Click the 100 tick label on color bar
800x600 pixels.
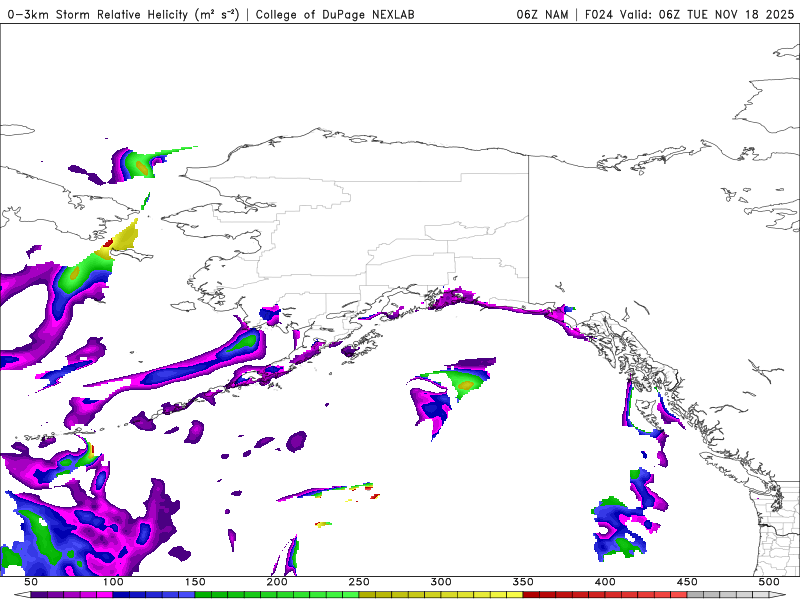click(x=113, y=582)
